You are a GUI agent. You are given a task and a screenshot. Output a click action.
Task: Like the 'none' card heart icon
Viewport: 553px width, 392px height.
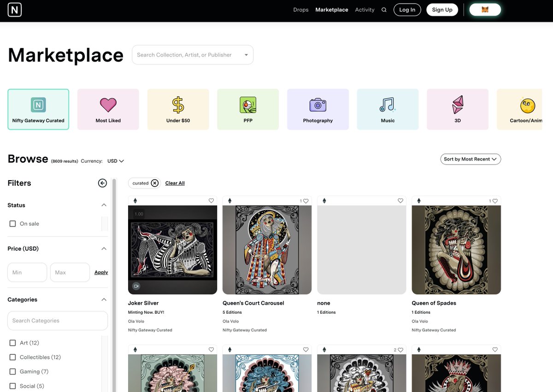coord(400,201)
